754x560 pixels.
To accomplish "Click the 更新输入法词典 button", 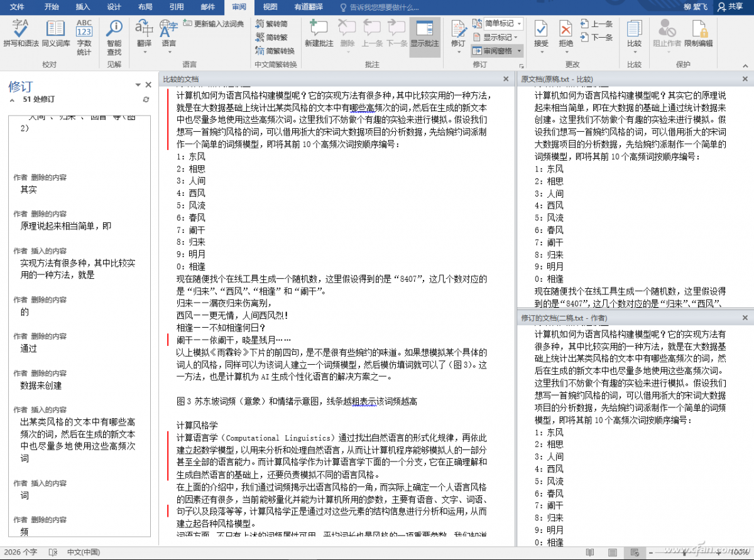I will click(214, 24).
